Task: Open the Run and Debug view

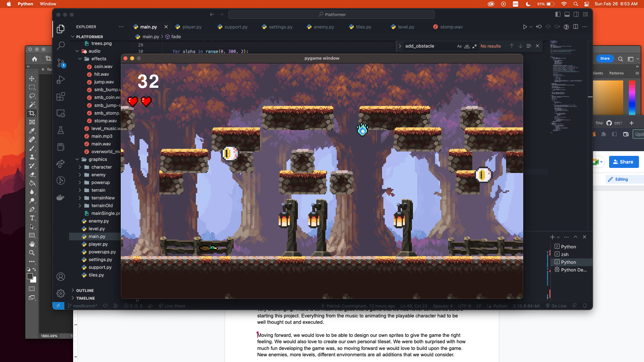Action: pyautogui.click(x=61, y=80)
